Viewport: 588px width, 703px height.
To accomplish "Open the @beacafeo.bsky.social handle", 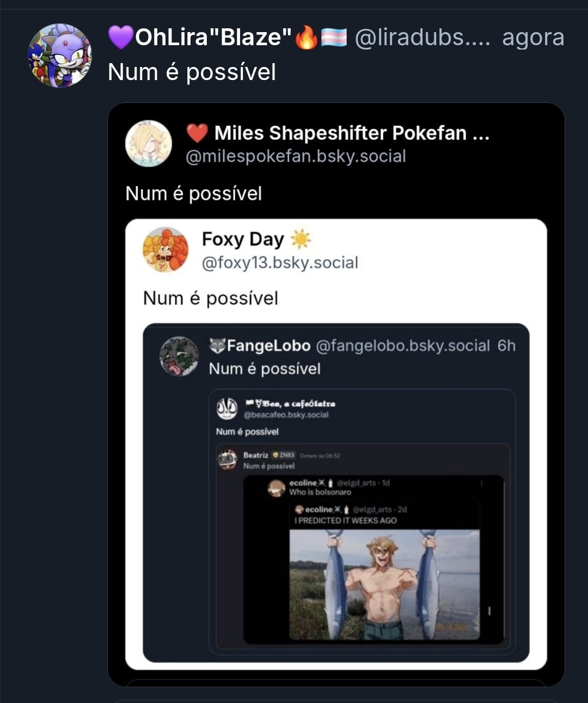I will 286,415.
